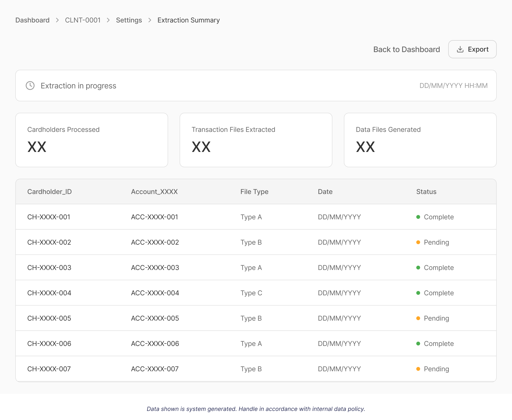Select cardholder CH-XXXX-001
Viewport: 512px width, 420px height.
click(x=49, y=217)
